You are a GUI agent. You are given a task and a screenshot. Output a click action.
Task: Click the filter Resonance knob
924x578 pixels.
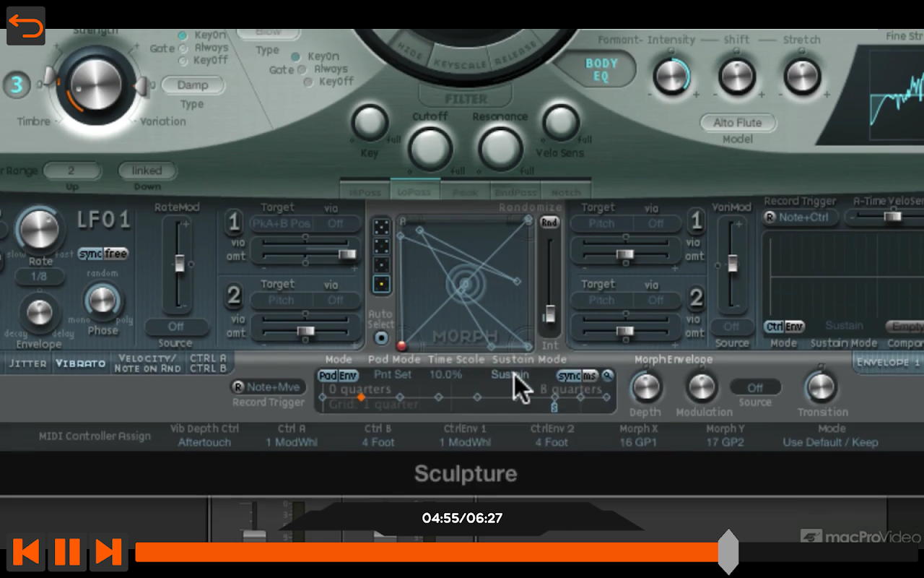(500, 148)
